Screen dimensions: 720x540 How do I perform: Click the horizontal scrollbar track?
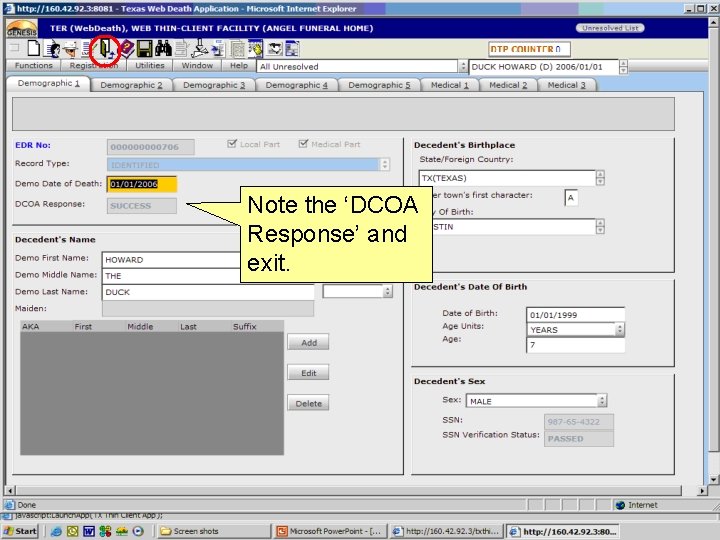(x=348, y=490)
